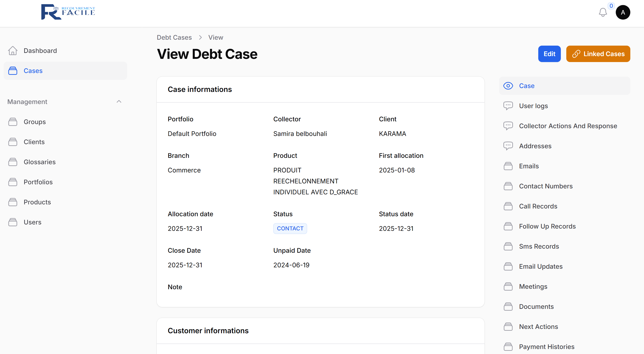
Task: Click the eye icon beside Case
Action: [508, 86]
